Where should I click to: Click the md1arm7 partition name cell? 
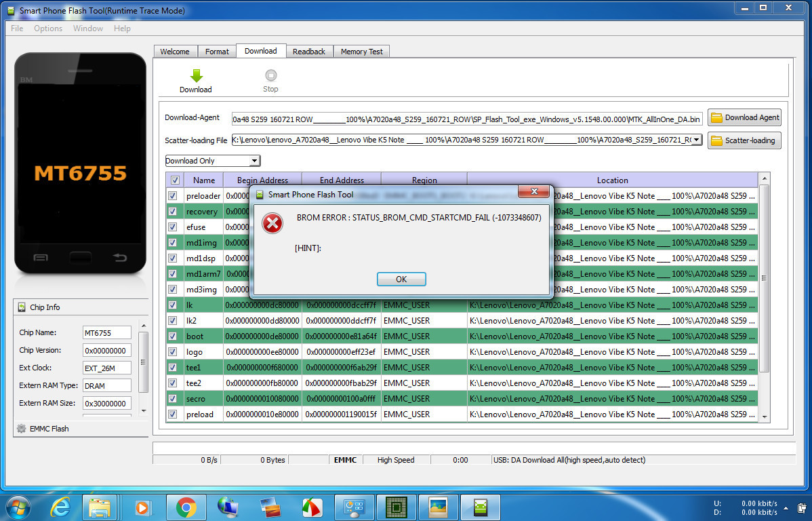(x=203, y=273)
